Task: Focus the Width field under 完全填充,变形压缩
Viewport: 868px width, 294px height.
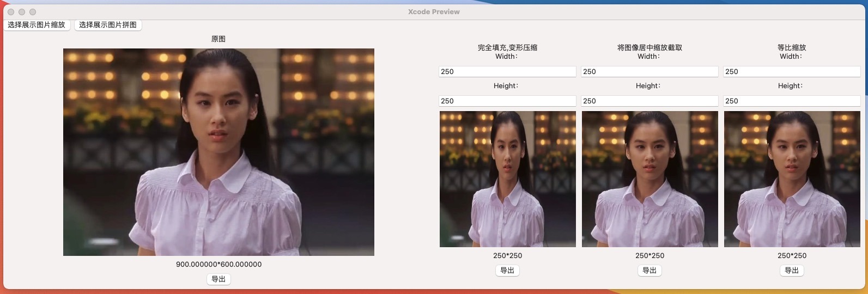Action: click(507, 71)
